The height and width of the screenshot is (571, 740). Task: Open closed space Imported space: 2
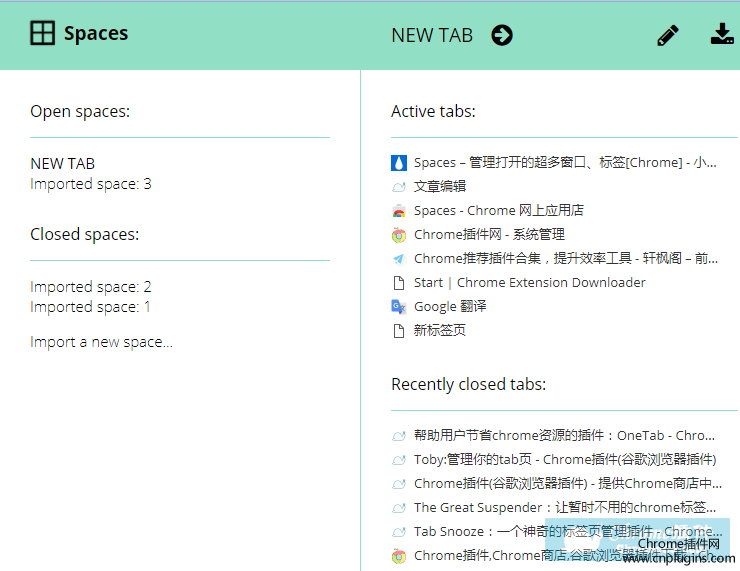point(91,287)
